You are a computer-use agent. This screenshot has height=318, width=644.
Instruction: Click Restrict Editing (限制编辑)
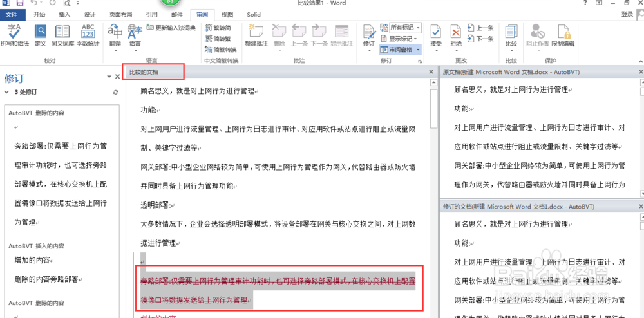[x=563, y=35]
